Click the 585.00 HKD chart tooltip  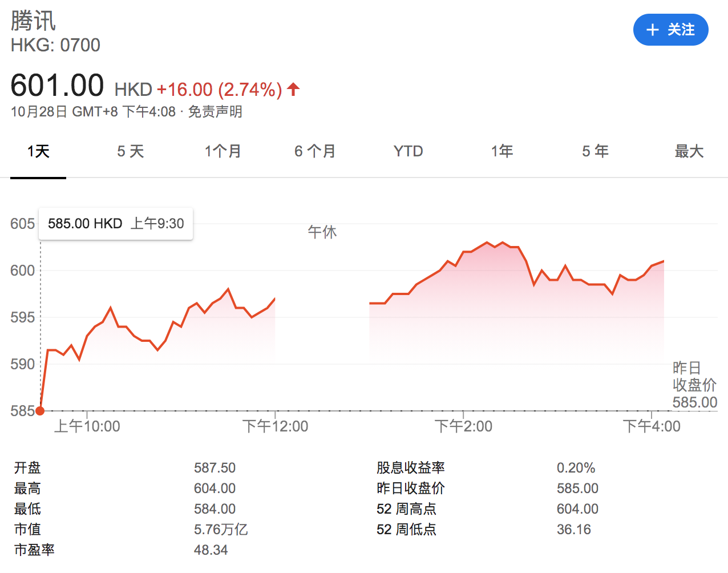coord(116,224)
